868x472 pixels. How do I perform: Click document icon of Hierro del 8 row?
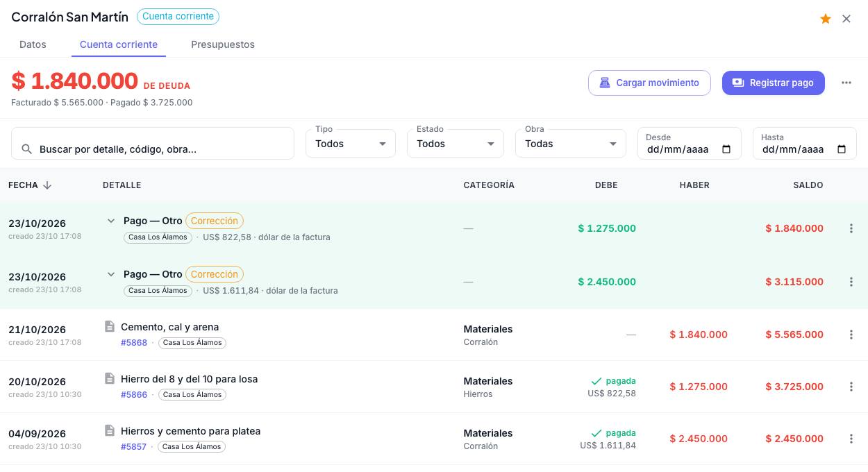point(109,378)
